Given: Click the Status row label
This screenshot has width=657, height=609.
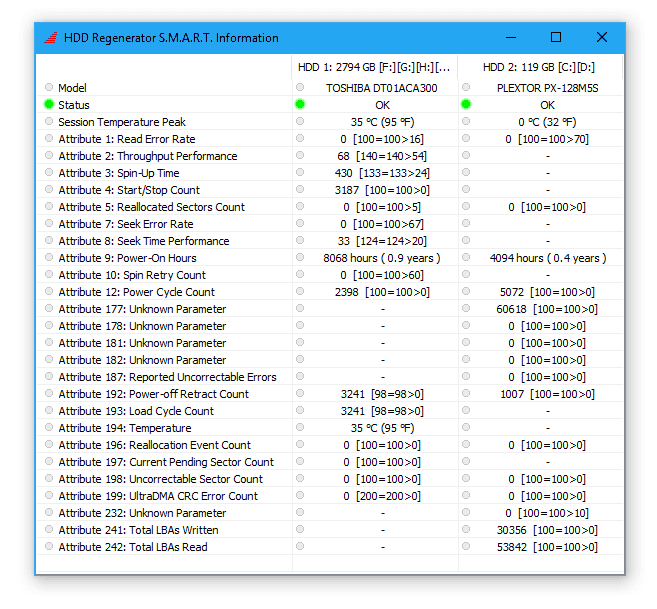Looking at the screenshot, I should tap(74, 105).
